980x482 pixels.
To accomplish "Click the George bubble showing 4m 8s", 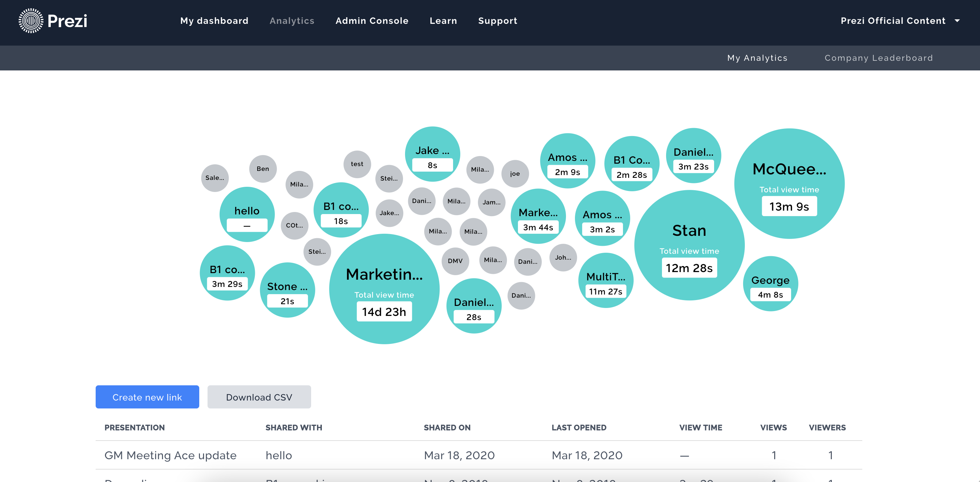I will click(770, 284).
